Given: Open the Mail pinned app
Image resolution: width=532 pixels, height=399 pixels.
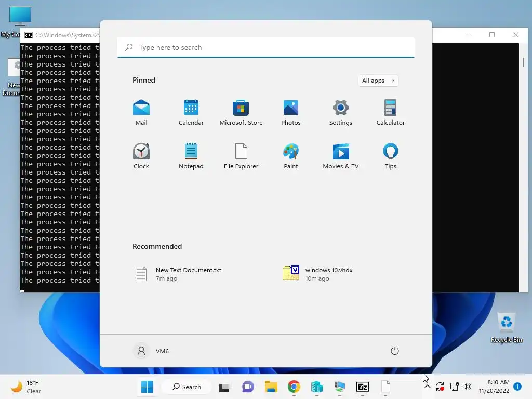Looking at the screenshot, I should click(141, 113).
